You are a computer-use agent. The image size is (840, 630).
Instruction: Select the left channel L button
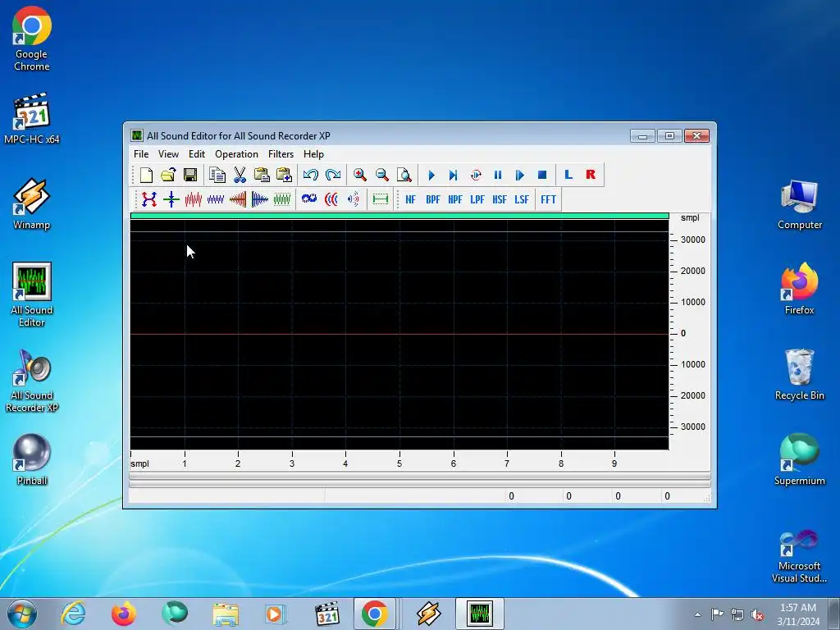tap(568, 175)
